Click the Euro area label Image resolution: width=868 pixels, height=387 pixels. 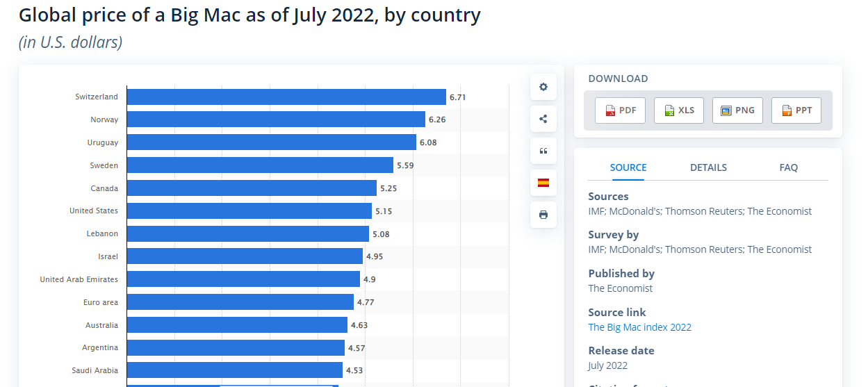(101, 302)
